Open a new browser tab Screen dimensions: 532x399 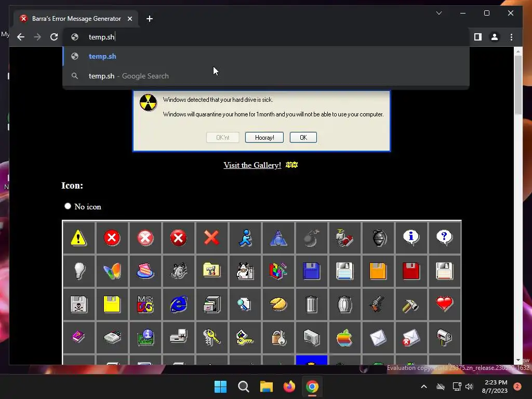pos(150,19)
